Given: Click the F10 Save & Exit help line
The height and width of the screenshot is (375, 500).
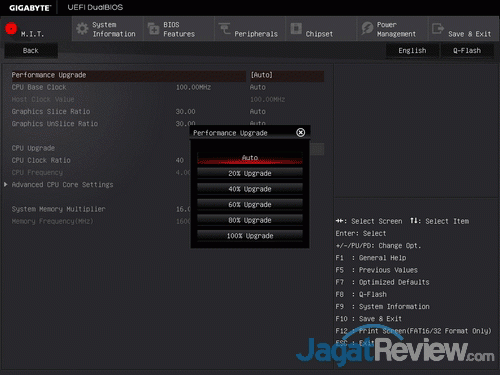Looking at the screenshot, I should [369, 319].
